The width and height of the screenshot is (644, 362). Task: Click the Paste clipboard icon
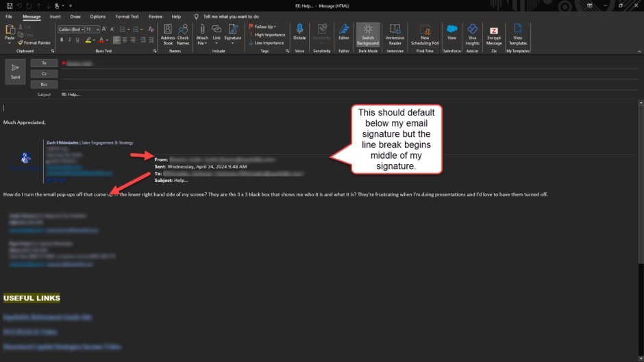pos(10,29)
